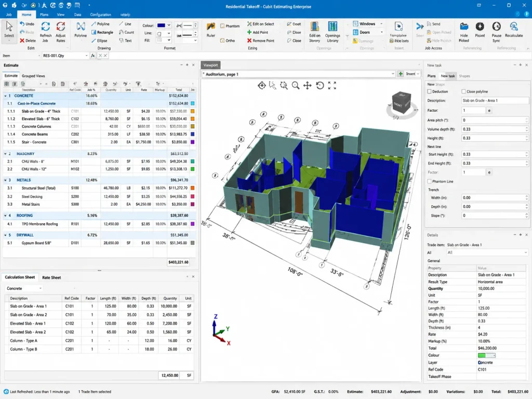Click the Edit on Storey icon

pyautogui.click(x=314, y=27)
